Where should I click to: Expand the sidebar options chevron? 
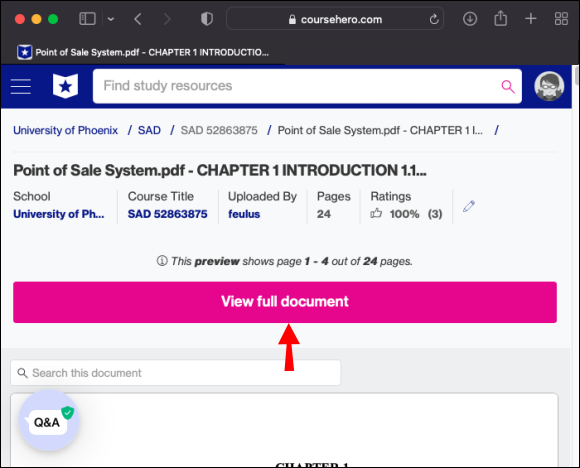(111, 19)
